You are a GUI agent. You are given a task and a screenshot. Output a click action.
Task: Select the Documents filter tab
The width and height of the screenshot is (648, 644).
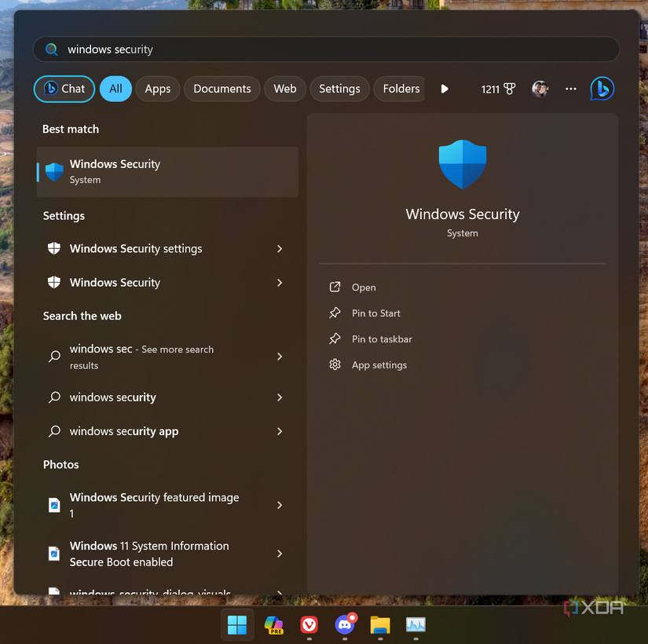coord(222,89)
